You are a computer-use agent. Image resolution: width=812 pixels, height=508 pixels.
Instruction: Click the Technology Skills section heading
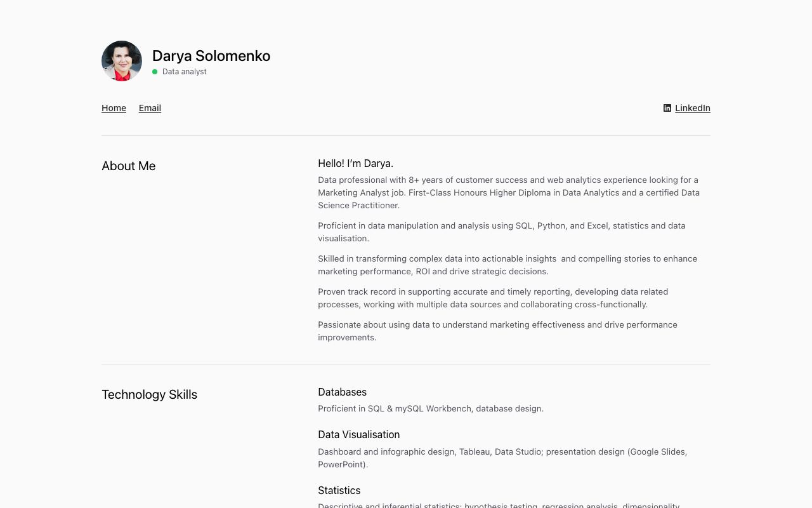tap(149, 394)
